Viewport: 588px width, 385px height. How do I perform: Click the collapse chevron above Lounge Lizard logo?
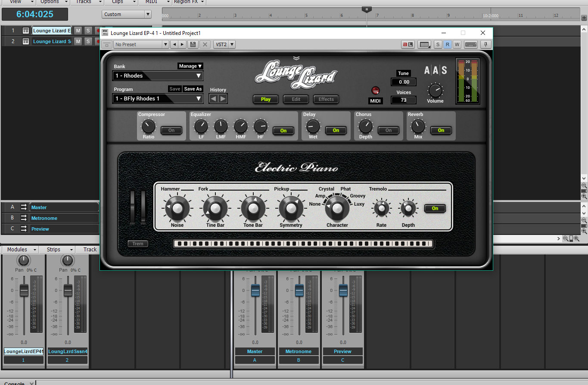[x=296, y=58]
